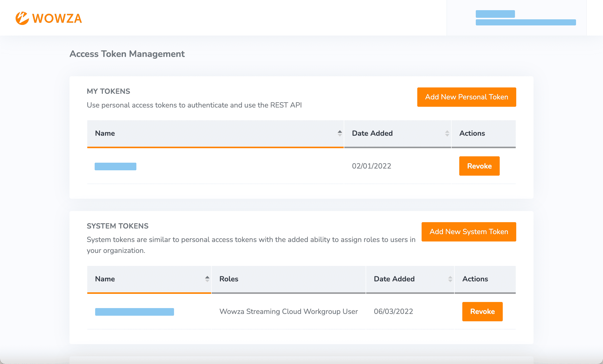Viewport: 603px width, 364px height.
Task: Select the system token name link
Action: tap(134, 311)
